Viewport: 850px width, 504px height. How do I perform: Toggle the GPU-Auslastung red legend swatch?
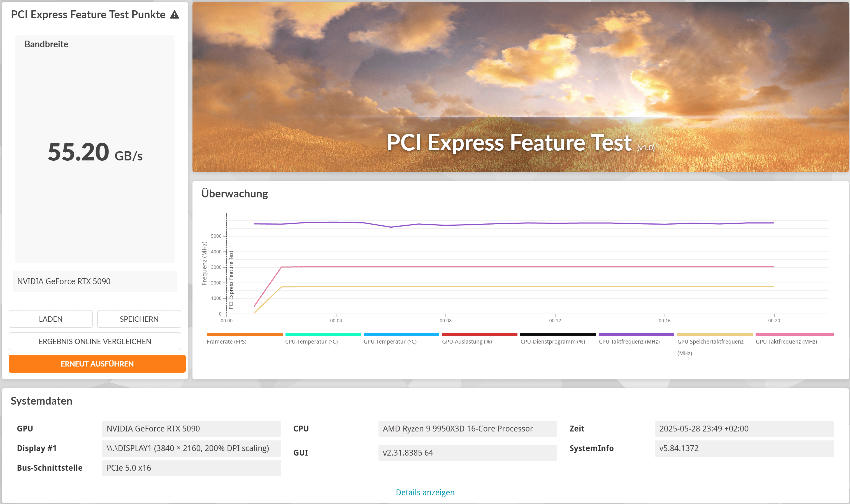pyautogui.click(x=479, y=335)
